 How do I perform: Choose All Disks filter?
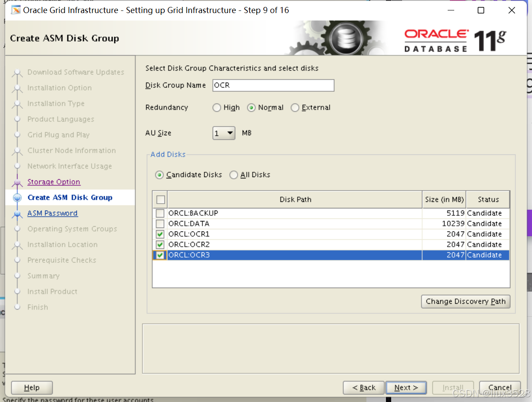tap(234, 175)
